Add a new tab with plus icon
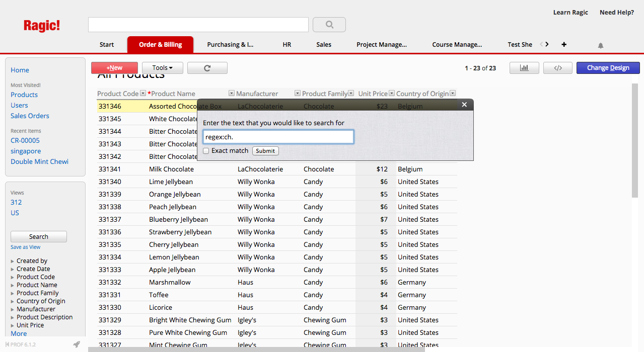 click(564, 44)
